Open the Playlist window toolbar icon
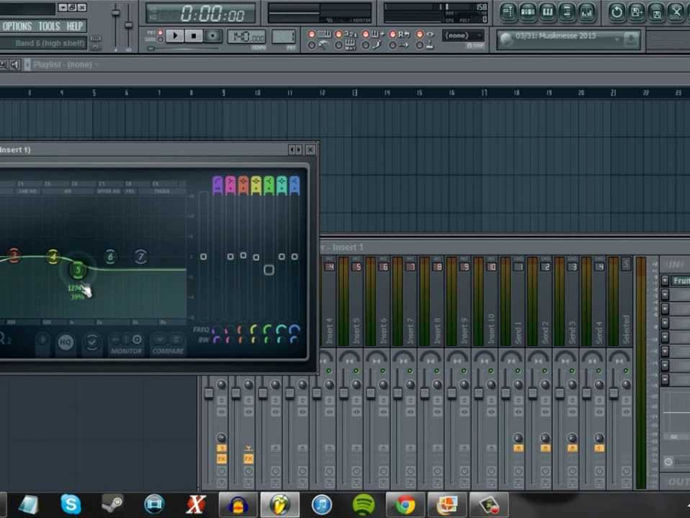Image resolution: width=690 pixels, height=518 pixels. tap(508, 12)
